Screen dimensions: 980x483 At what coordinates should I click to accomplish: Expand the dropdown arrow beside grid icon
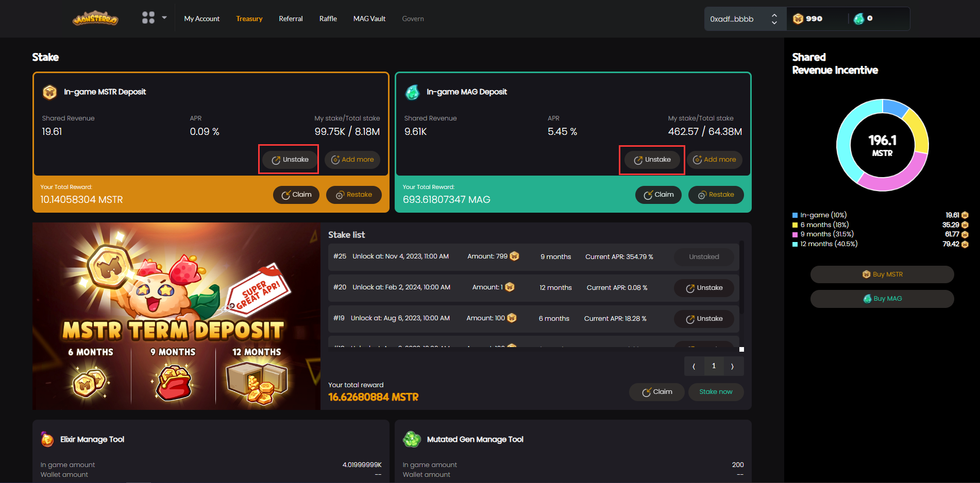click(x=164, y=18)
